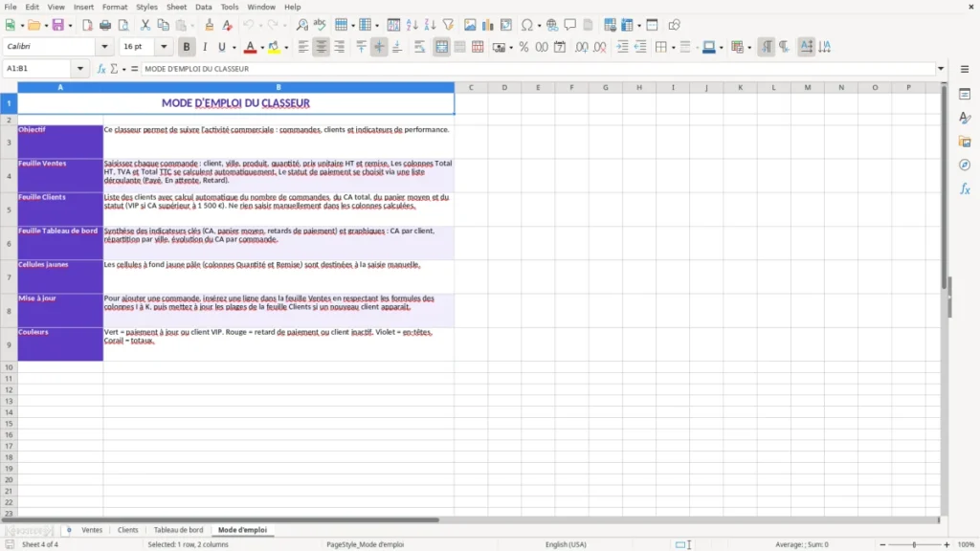Click the Save document status icon
The width and height of the screenshot is (980, 551).
click(10, 544)
